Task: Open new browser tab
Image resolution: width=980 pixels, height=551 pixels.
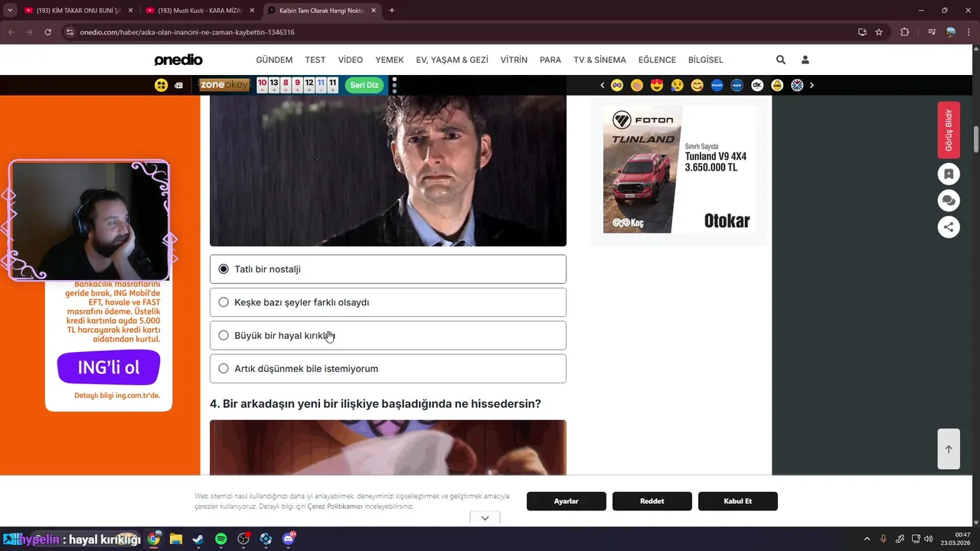Action: (392, 11)
